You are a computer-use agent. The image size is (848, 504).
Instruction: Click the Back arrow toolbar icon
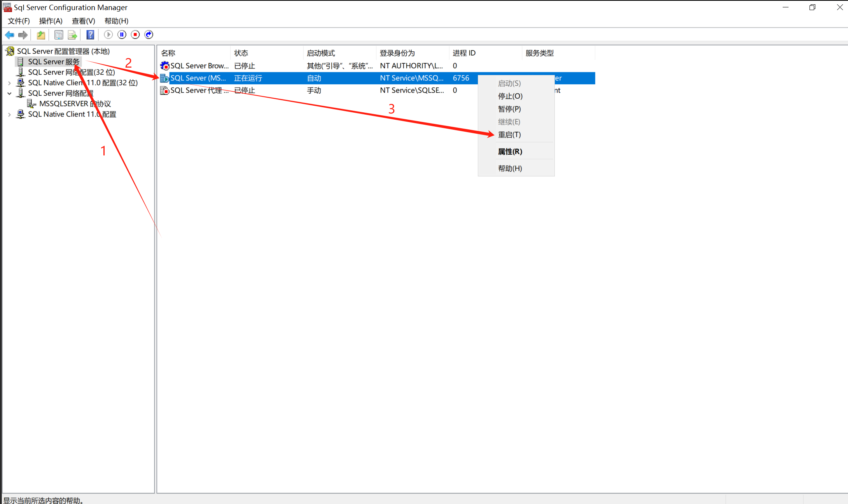click(x=10, y=35)
